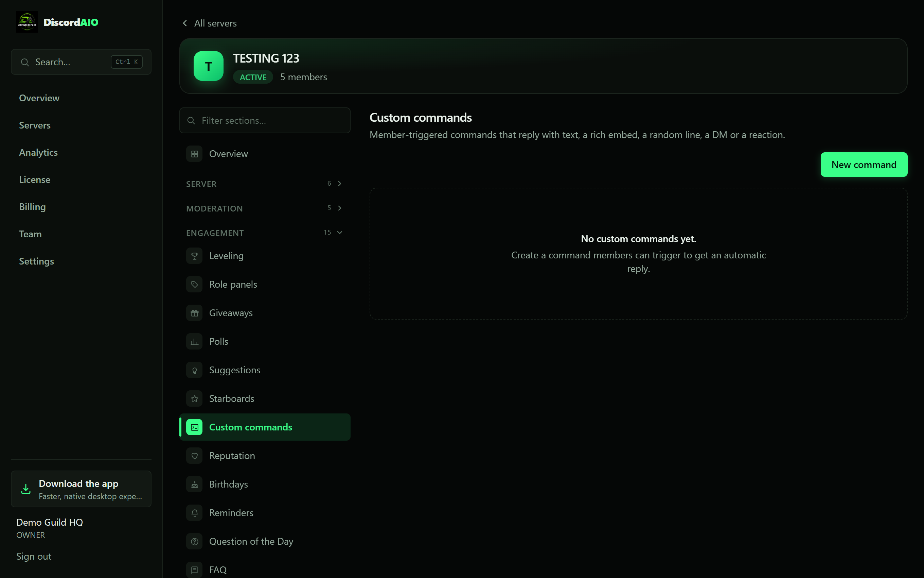Click the Role panels tag icon
This screenshot has height=578, width=924.
pos(194,285)
